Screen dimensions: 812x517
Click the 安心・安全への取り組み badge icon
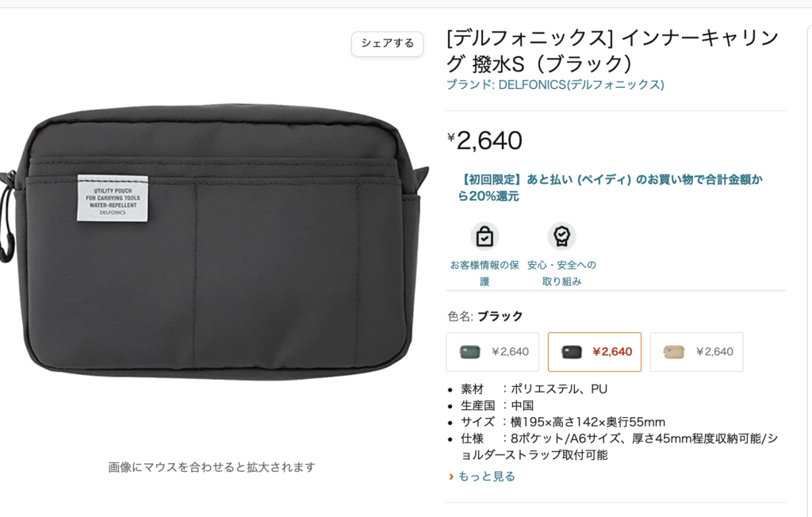coord(562,236)
